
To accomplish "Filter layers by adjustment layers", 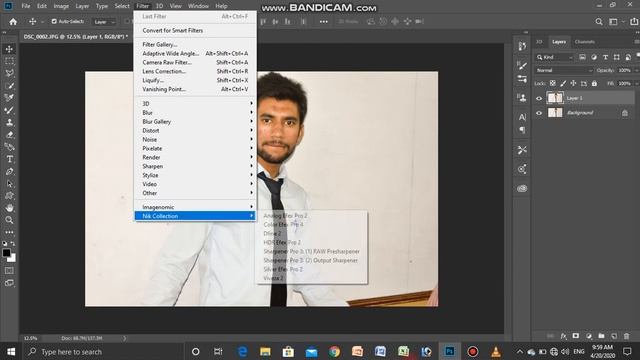I will tap(594, 57).
